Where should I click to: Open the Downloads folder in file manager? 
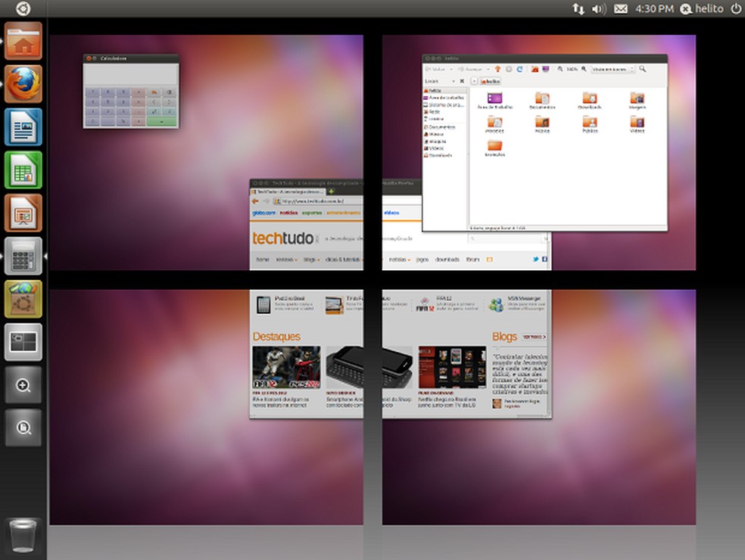(x=590, y=99)
